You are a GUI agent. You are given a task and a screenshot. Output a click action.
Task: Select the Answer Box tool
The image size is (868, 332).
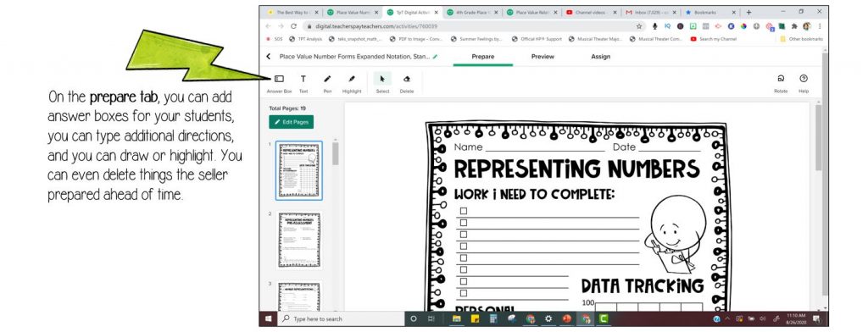coord(279,84)
